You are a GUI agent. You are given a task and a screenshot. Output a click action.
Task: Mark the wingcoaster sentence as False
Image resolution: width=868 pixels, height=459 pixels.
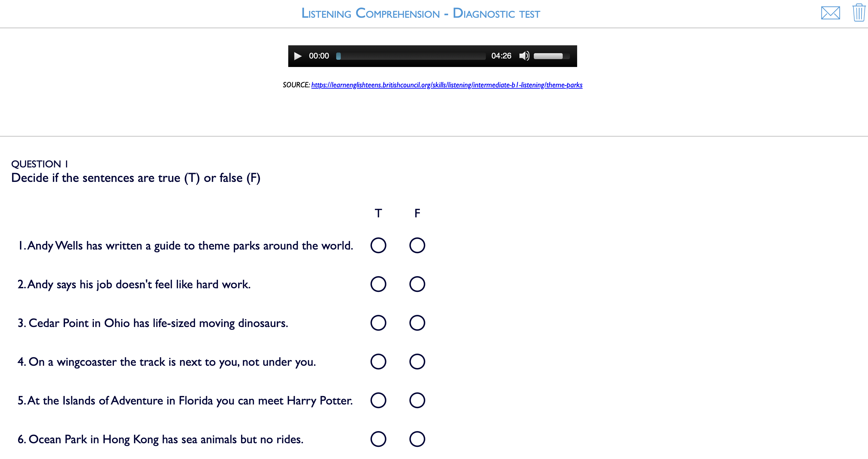click(417, 361)
